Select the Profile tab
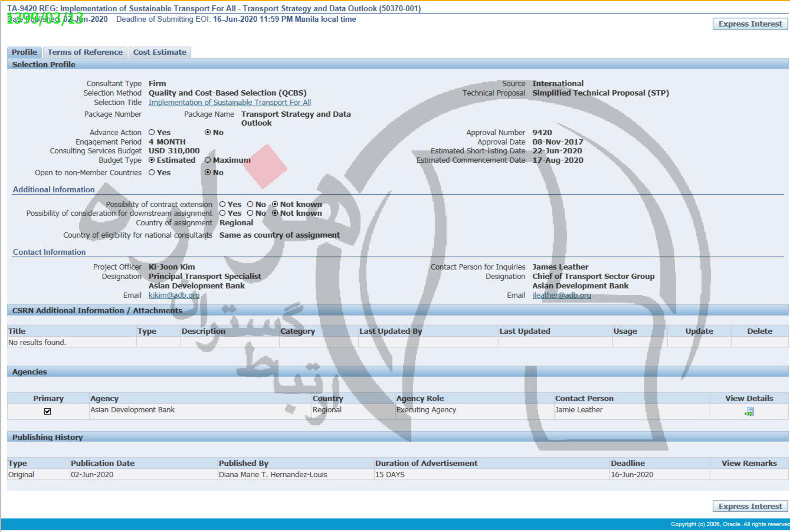790x532 pixels. coord(24,52)
